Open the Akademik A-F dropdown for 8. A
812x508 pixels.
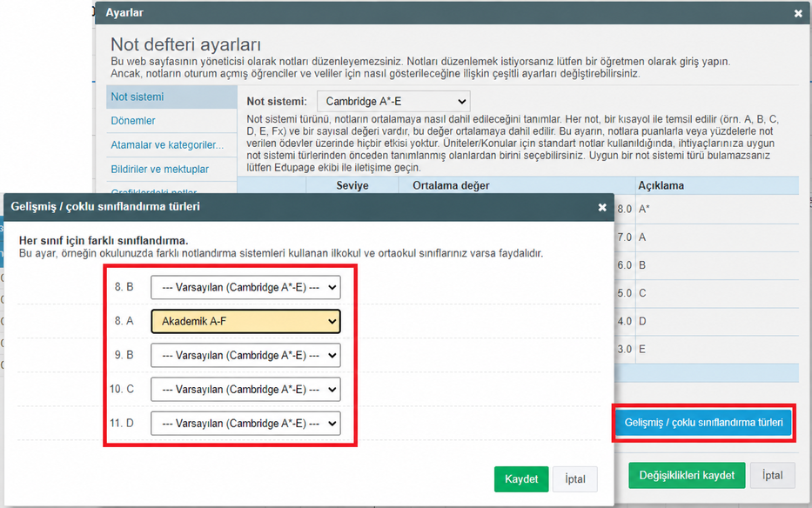pyautogui.click(x=245, y=322)
